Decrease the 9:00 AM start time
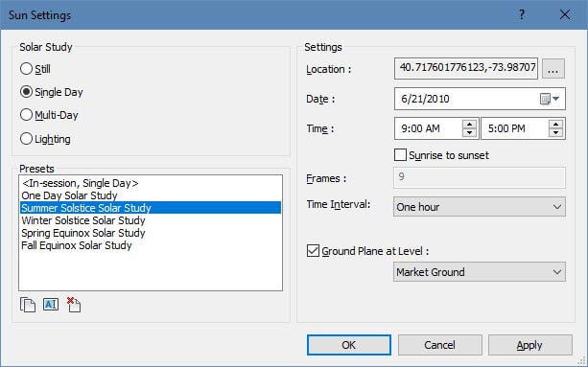The image size is (588, 367). point(469,133)
